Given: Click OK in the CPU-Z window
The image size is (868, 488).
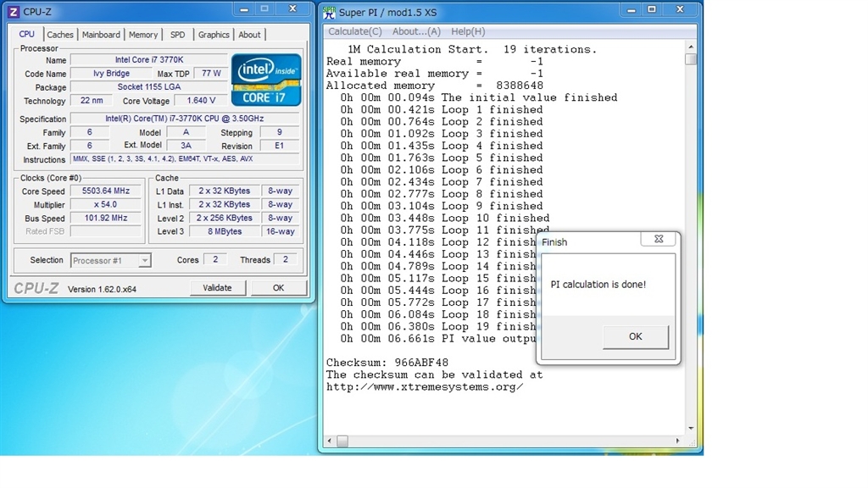Looking at the screenshot, I should pos(278,288).
